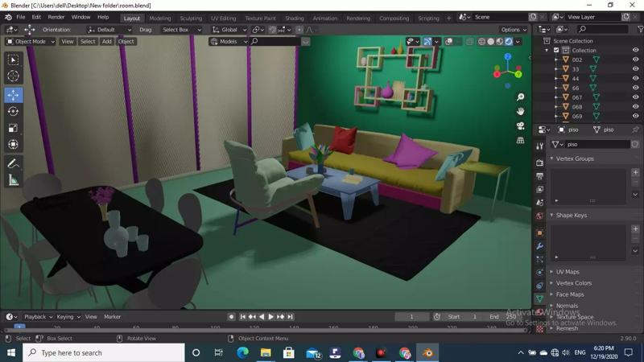This screenshot has width=644, height=362.
Task: Activate the Rotate tool
Action: (x=13, y=111)
